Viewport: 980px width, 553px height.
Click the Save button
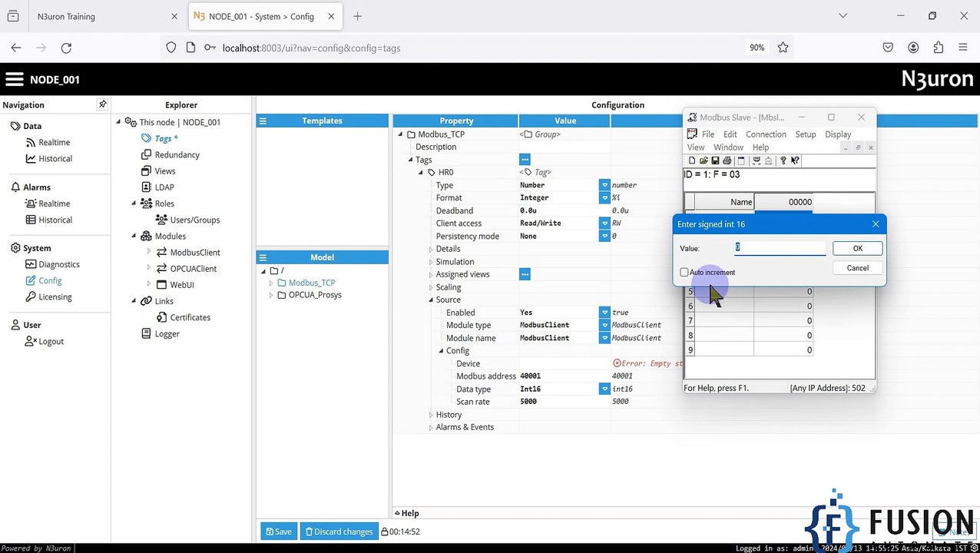click(x=279, y=531)
